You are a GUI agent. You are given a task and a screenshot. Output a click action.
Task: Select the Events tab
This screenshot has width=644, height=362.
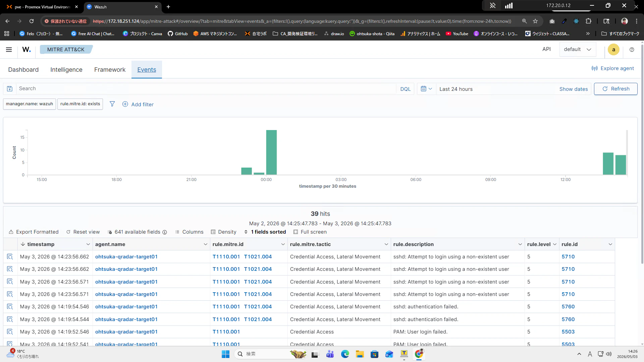pyautogui.click(x=147, y=70)
